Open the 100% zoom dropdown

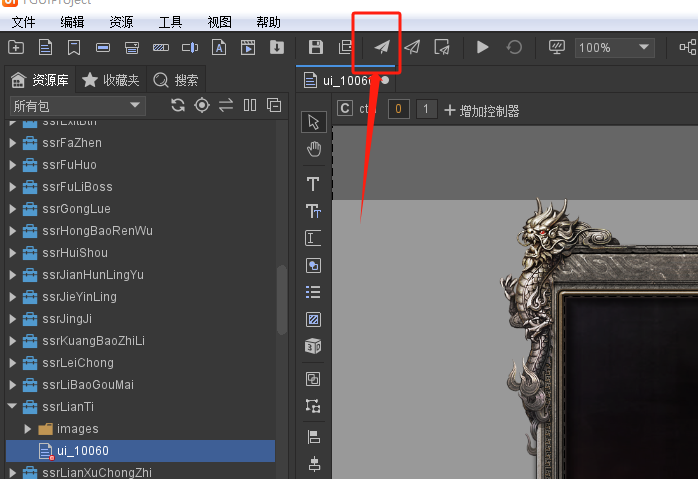644,47
